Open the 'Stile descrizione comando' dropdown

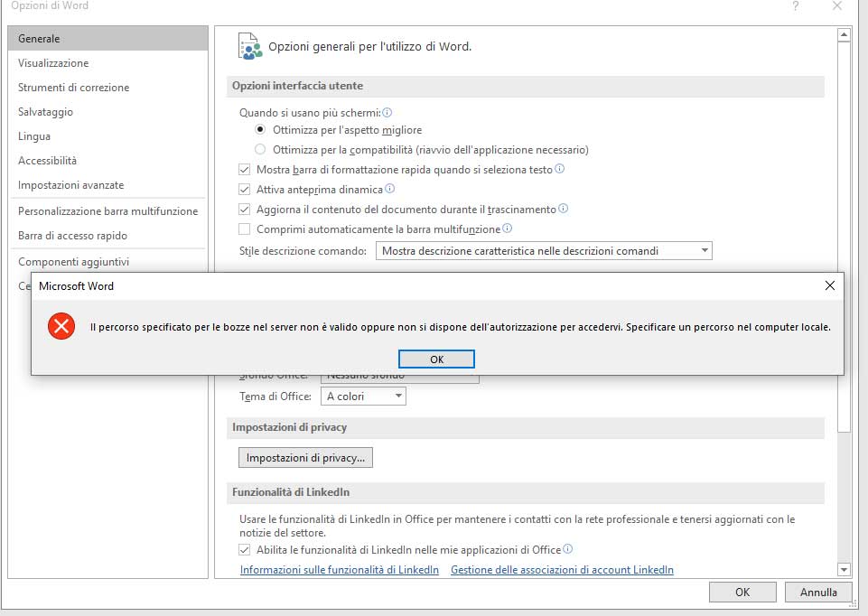tap(544, 251)
